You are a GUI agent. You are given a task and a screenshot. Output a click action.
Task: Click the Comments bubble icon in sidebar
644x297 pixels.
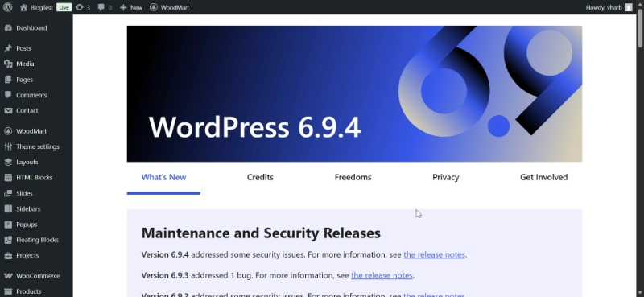click(x=8, y=95)
